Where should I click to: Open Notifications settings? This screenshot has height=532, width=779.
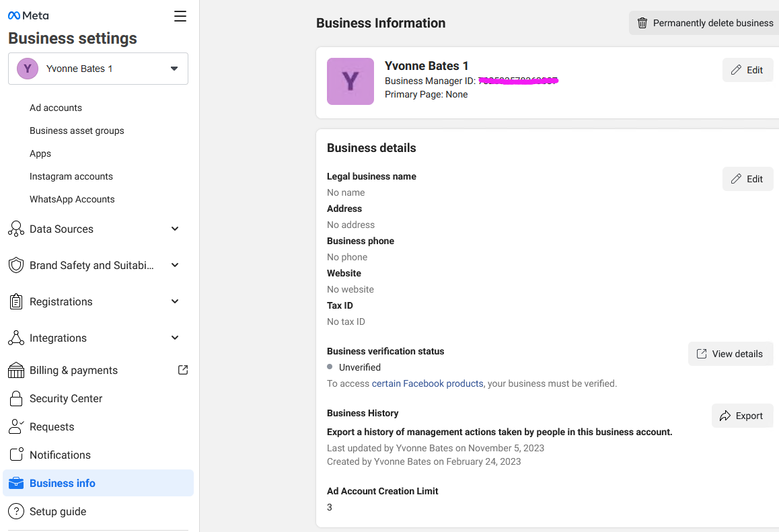(60, 455)
